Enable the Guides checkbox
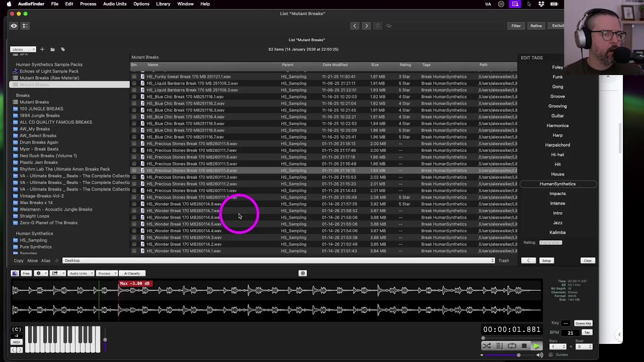Image resolution: width=644 pixels, height=362 pixels. coord(551,355)
